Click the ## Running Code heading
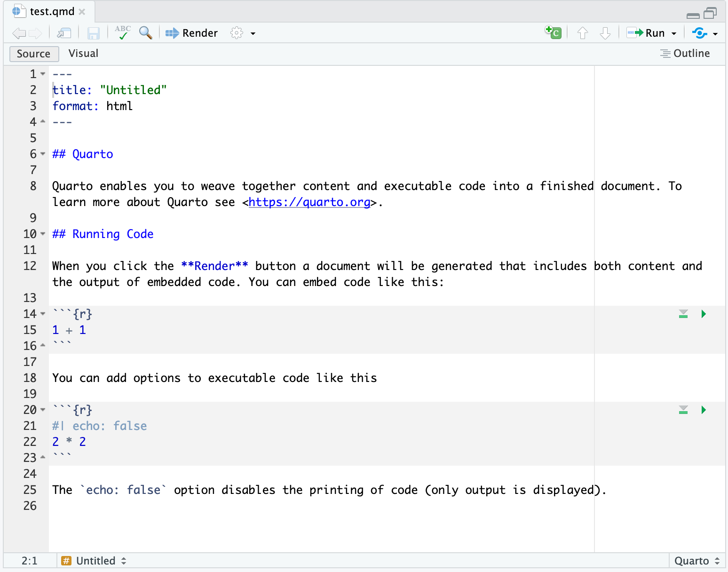Image resolution: width=728 pixels, height=572 pixels. [103, 234]
